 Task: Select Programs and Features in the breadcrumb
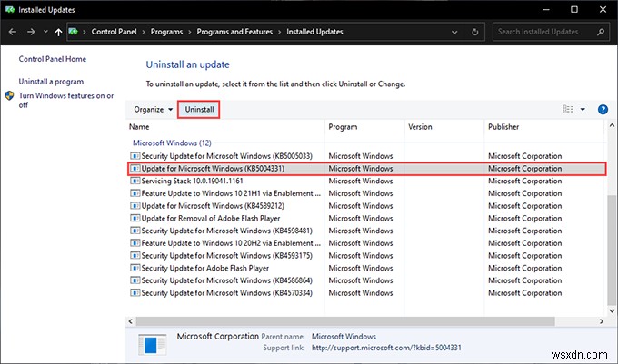pos(234,32)
